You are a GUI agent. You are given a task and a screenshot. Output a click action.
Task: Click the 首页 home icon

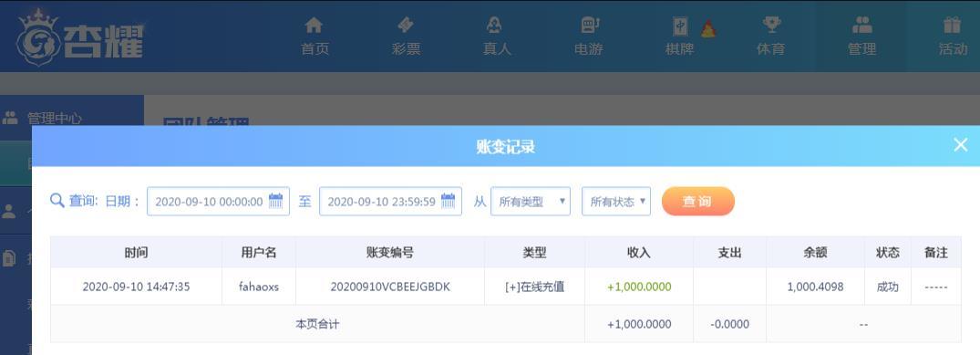[314, 25]
